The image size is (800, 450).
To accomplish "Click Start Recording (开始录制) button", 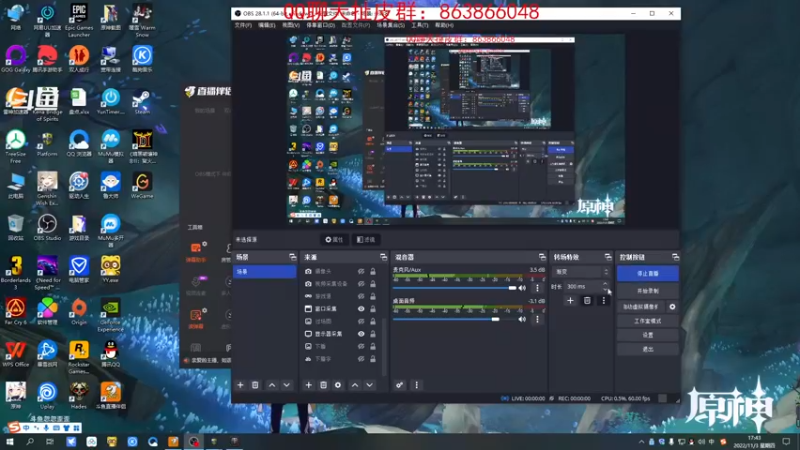I will tap(647, 291).
